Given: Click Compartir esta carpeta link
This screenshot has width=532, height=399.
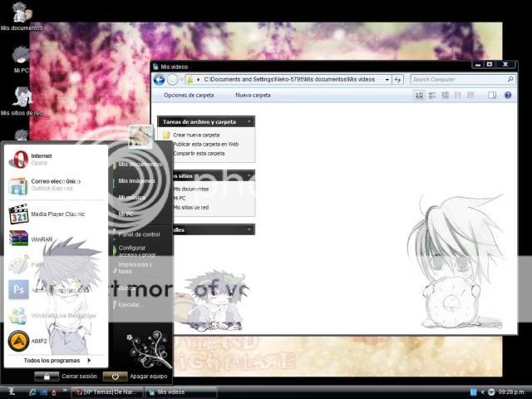Looking at the screenshot, I should coord(199,153).
